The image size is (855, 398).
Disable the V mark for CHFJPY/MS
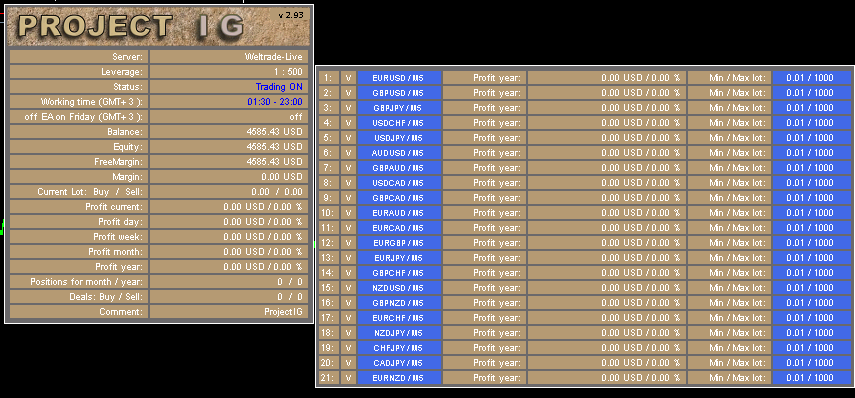(348, 348)
